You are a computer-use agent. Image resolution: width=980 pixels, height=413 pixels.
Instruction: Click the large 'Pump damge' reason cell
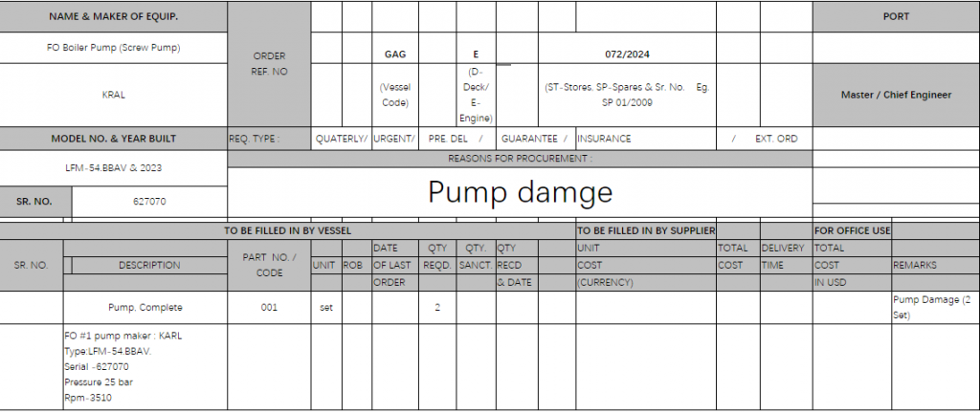tap(519, 192)
